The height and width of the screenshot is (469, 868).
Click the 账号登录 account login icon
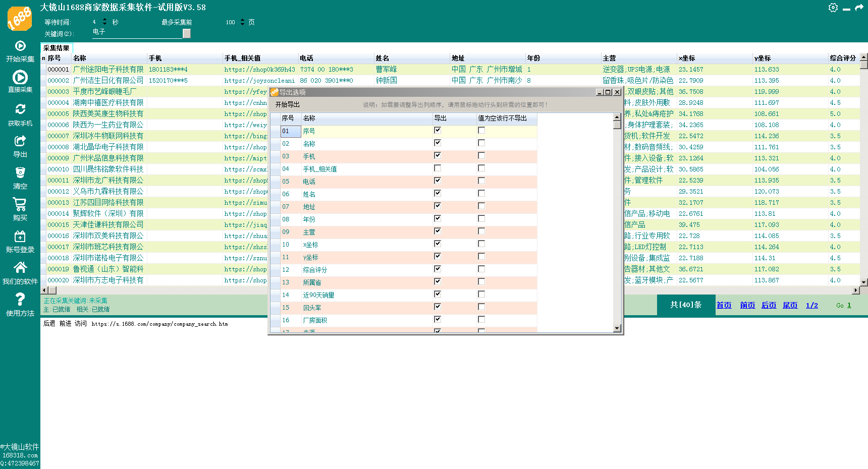click(x=20, y=237)
